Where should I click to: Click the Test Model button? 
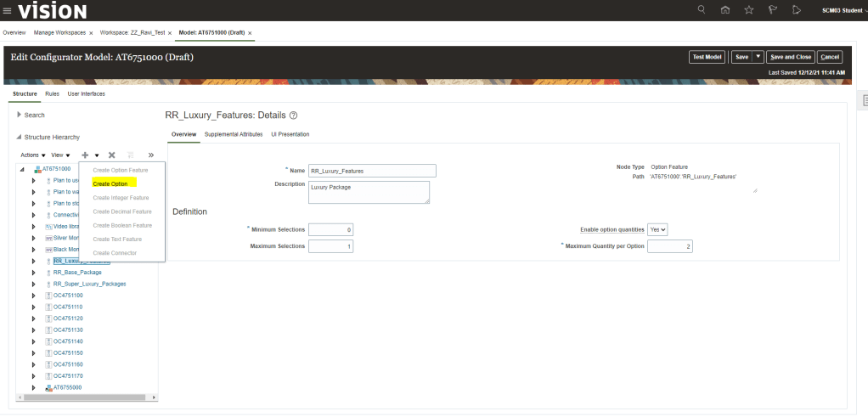(x=707, y=57)
